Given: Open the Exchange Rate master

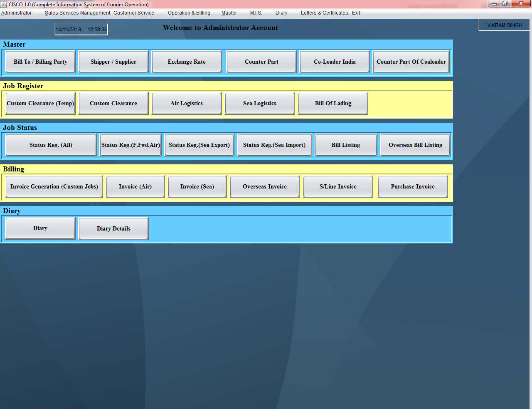Looking at the screenshot, I should [187, 62].
